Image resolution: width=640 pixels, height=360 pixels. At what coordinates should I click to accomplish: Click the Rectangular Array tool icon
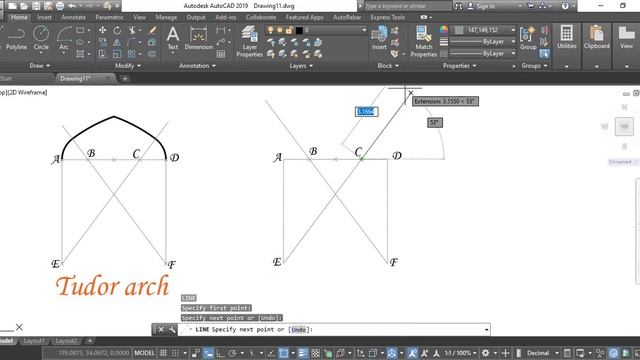coord(131,54)
